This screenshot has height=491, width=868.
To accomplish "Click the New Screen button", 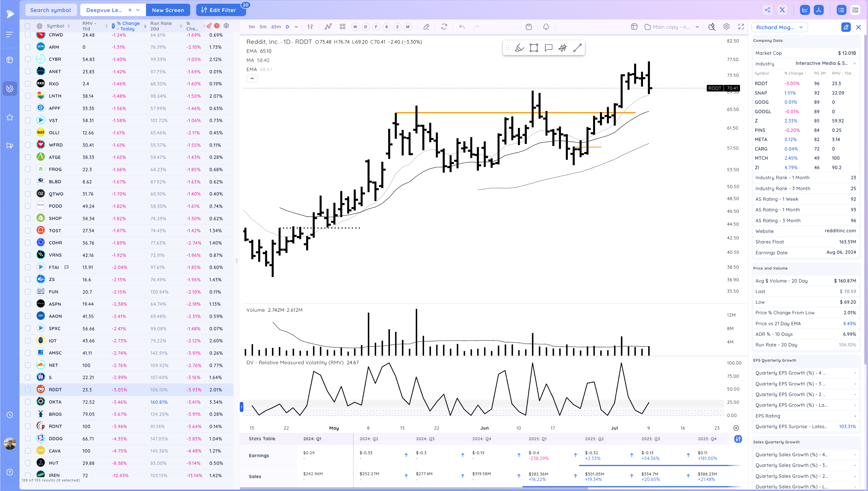I will [168, 10].
